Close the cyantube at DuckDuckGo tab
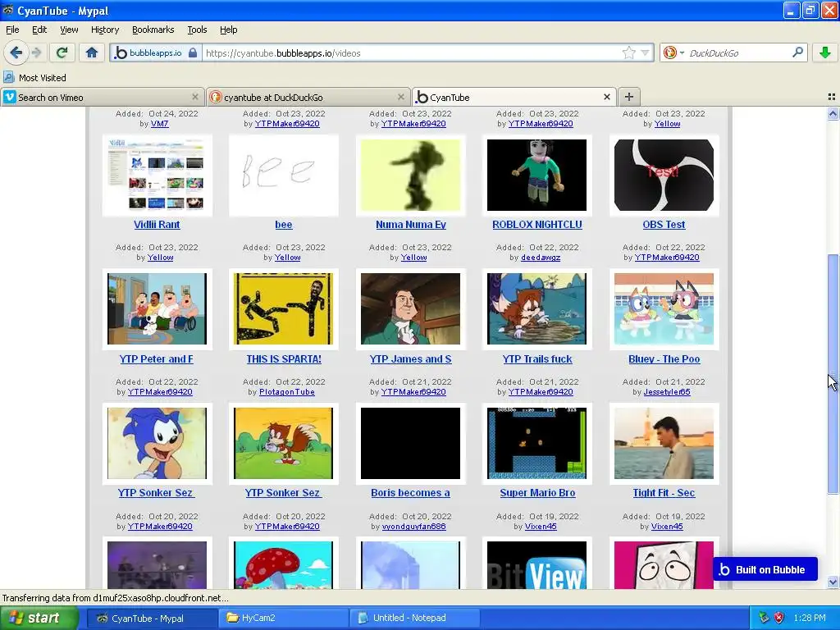This screenshot has height=630, width=840. [400, 97]
